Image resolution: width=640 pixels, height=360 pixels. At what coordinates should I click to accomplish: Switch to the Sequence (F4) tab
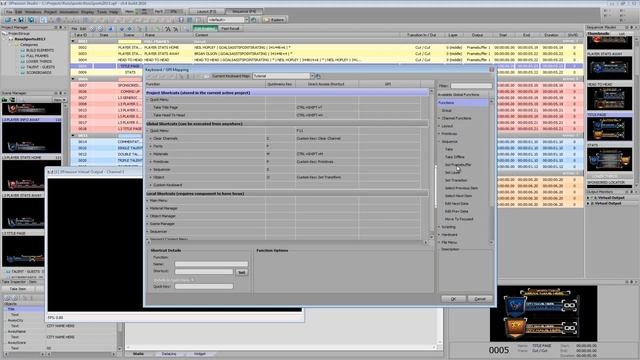click(x=244, y=11)
